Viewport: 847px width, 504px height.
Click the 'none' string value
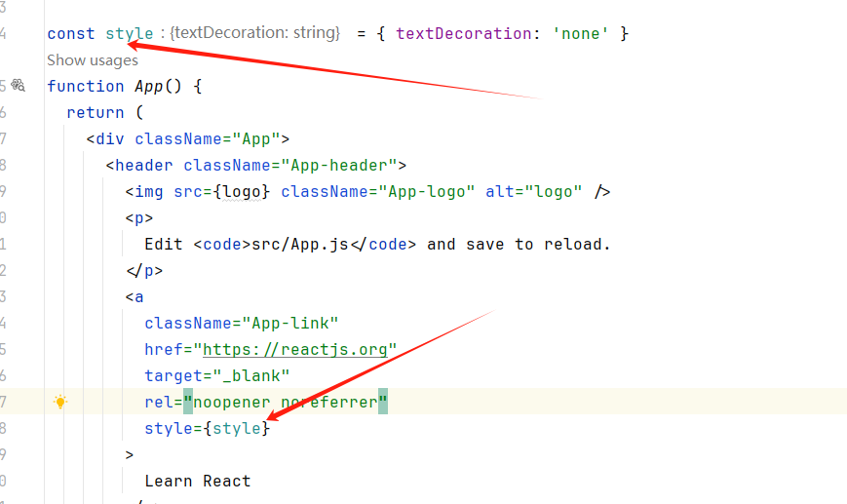click(581, 33)
